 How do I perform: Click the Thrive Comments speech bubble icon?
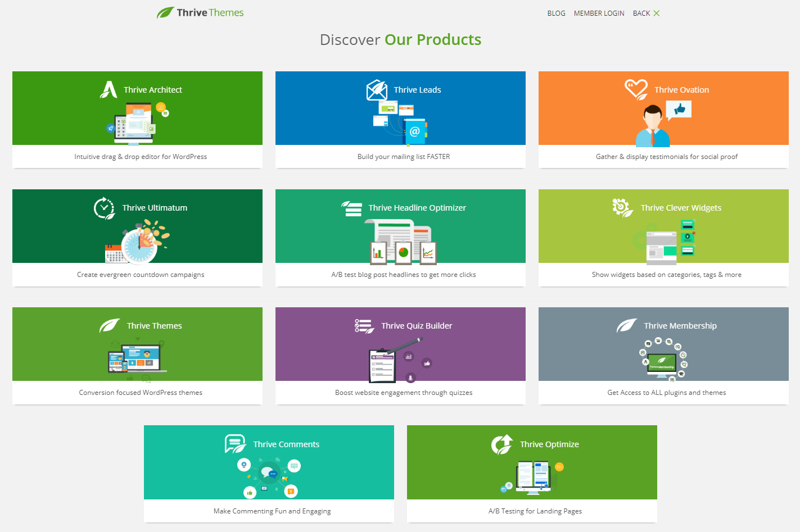236,444
